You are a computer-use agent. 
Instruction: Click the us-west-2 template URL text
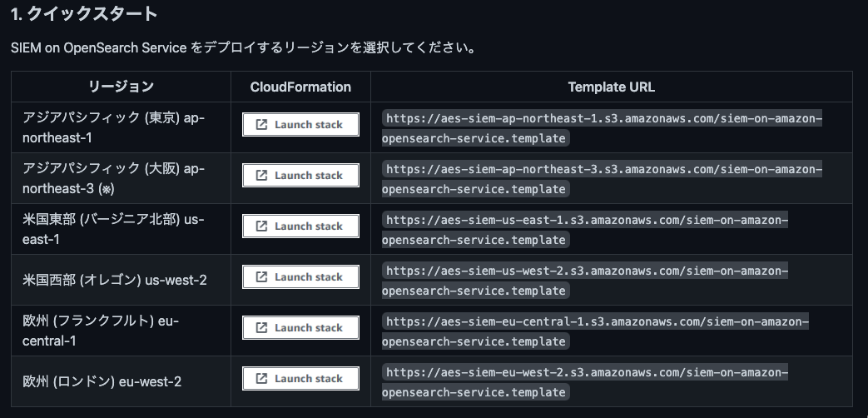coord(585,281)
